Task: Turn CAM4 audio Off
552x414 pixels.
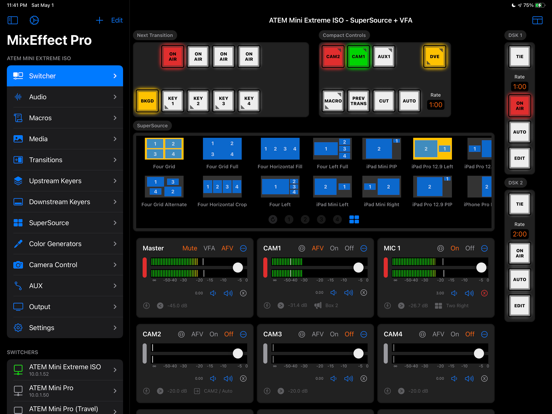Action: [470, 334]
